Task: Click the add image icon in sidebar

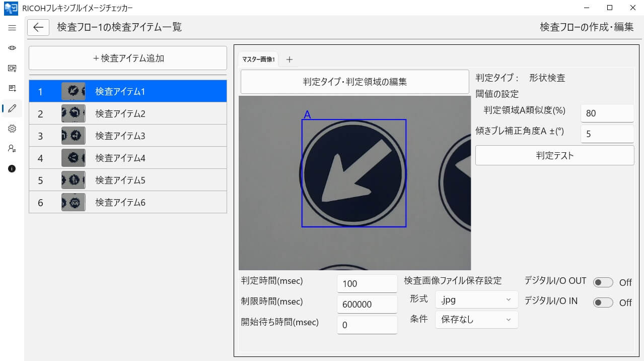Action: click(x=12, y=68)
